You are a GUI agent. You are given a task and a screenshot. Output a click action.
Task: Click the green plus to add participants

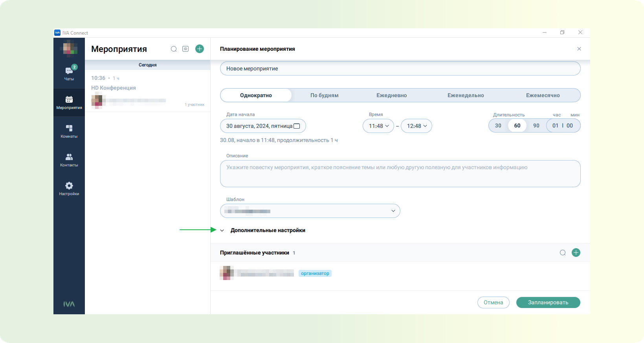pos(576,253)
